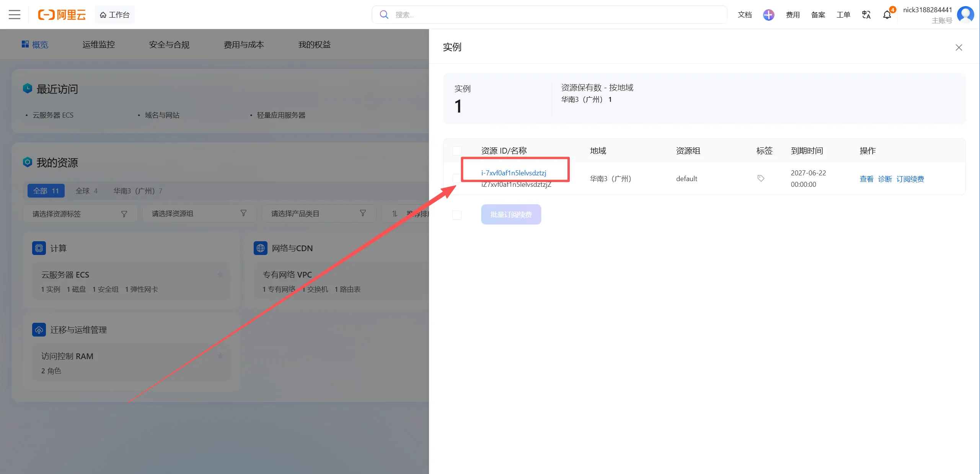The width and height of the screenshot is (980, 474).
Task: Open the user avatar profile
Action: click(965, 15)
